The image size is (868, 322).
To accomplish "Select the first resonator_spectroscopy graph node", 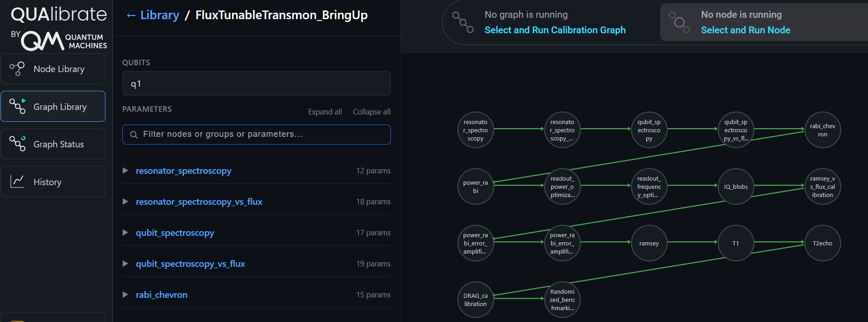I will (475, 130).
